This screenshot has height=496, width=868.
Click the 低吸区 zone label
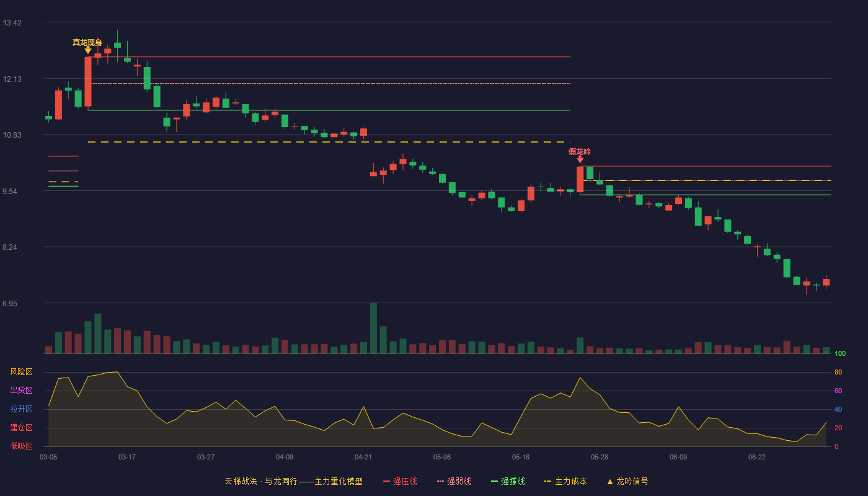(21, 446)
